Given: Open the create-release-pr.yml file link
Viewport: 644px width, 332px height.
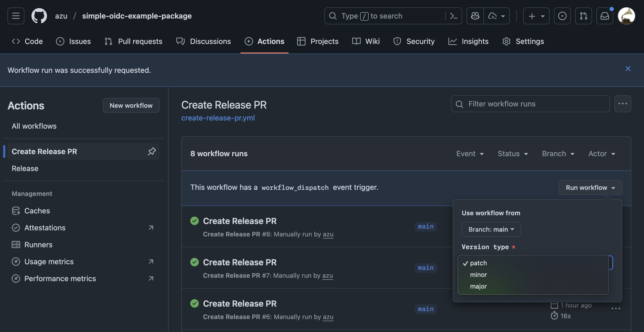Looking at the screenshot, I should point(218,118).
